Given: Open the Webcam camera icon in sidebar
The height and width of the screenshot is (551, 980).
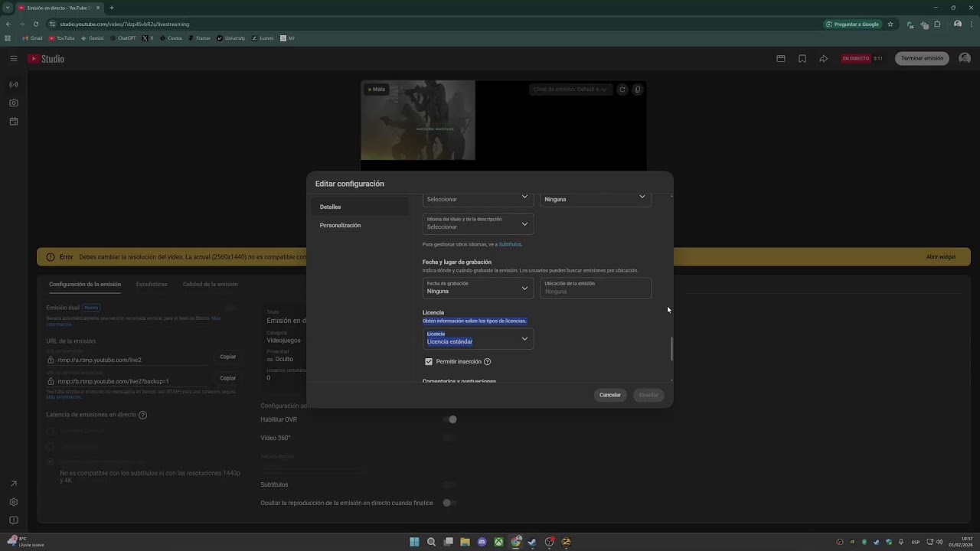Looking at the screenshot, I should click(x=14, y=103).
